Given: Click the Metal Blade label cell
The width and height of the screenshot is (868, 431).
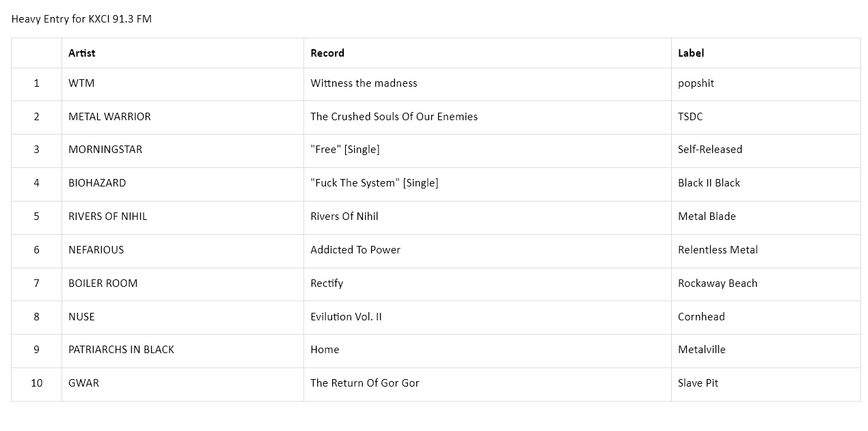Looking at the screenshot, I should pos(765,217).
